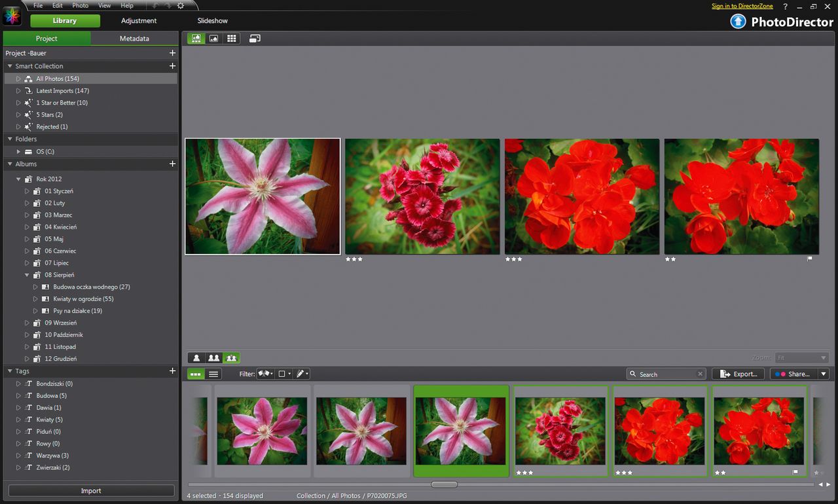838x504 pixels.
Task: Open the Zoom Fit dropdown
Action: tap(802, 358)
